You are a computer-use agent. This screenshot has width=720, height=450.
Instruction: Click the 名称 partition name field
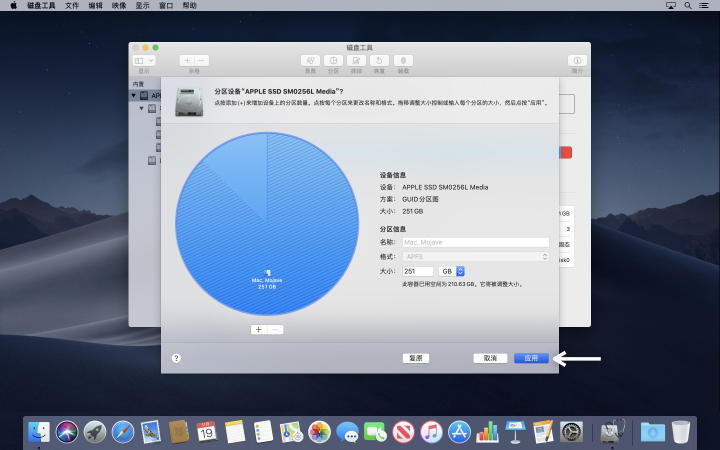point(476,242)
